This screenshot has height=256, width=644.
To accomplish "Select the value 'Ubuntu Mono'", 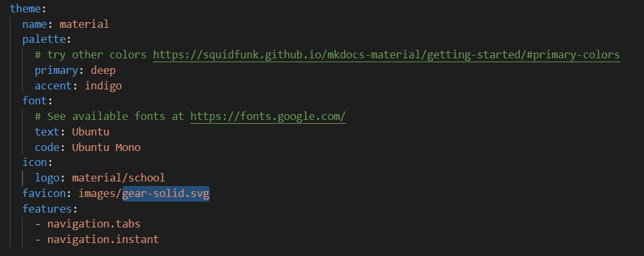I will point(106,147).
